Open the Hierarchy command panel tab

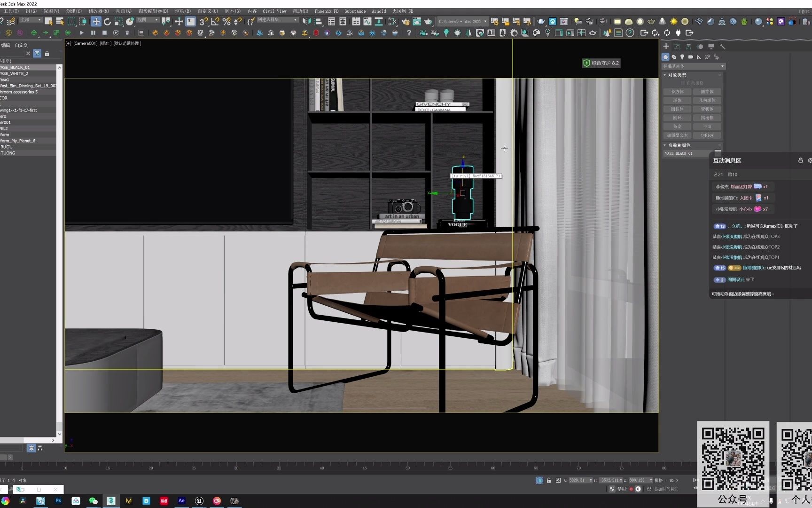[688, 46]
